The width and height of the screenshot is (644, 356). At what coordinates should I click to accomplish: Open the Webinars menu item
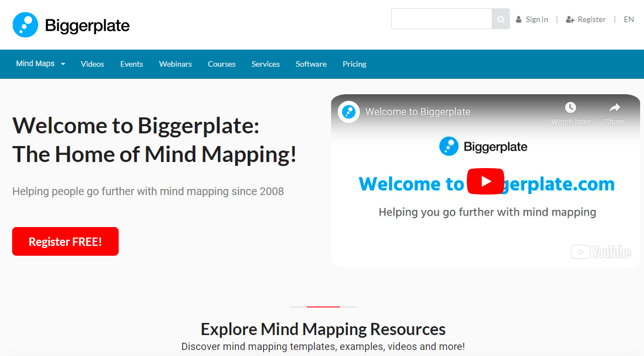click(175, 64)
